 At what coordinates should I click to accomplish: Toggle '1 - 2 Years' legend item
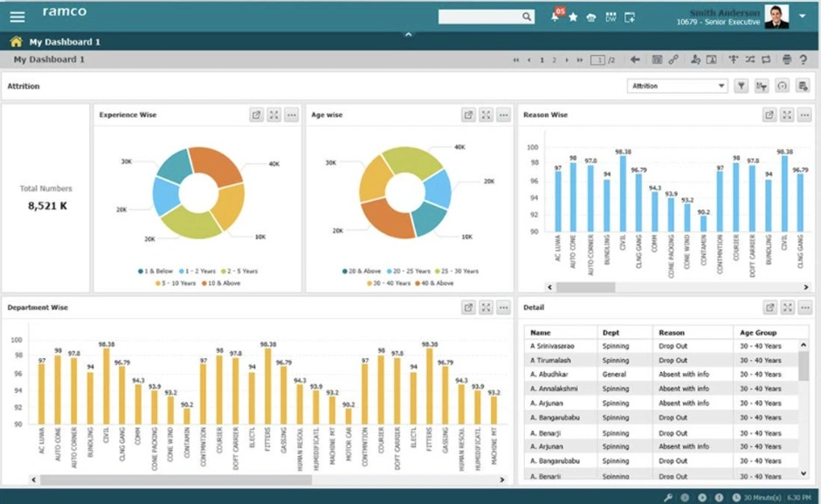[x=197, y=272]
